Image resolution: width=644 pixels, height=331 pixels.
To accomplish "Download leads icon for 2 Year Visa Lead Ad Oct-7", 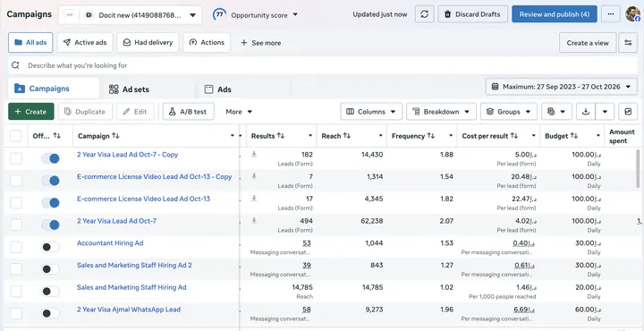I will [254, 221].
